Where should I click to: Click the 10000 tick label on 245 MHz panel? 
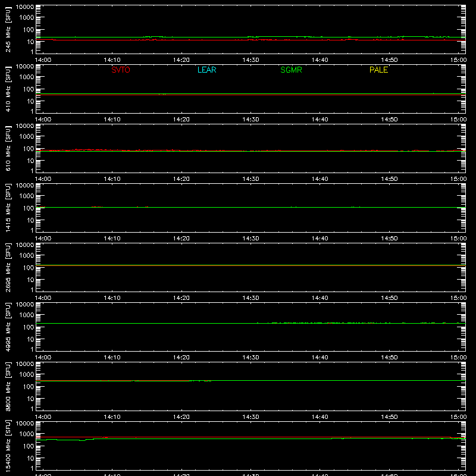click(x=25, y=7)
